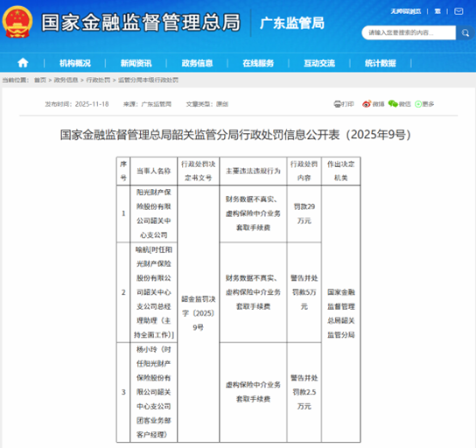Click the source text 来源：广东监管局
476x448 pixels.
[x=147, y=104]
